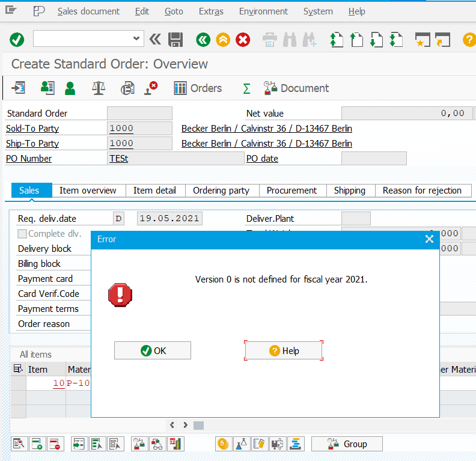476x461 pixels.
Task: Click the scales icon in toolbar
Action: pos(99,88)
